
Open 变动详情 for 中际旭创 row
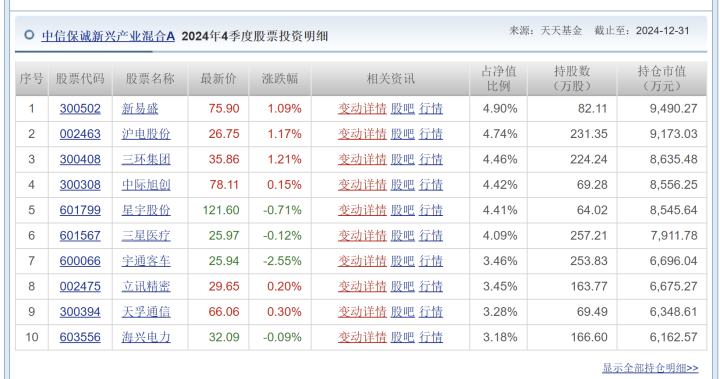pos(362,185)
